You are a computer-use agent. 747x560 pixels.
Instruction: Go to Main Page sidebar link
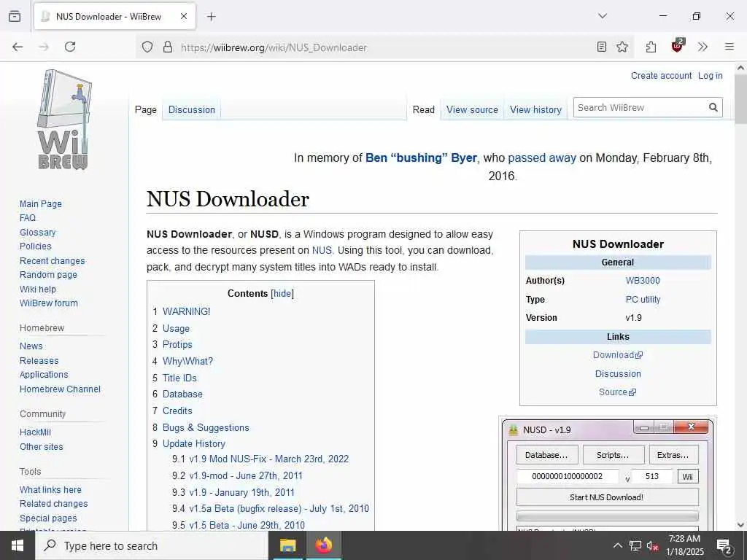41,204
